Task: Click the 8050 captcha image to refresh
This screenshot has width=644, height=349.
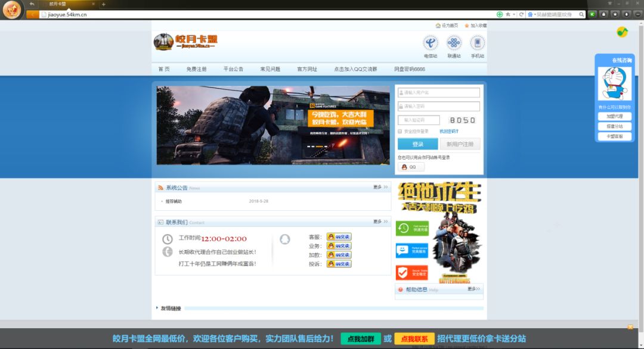Action: tap(463, 120)
